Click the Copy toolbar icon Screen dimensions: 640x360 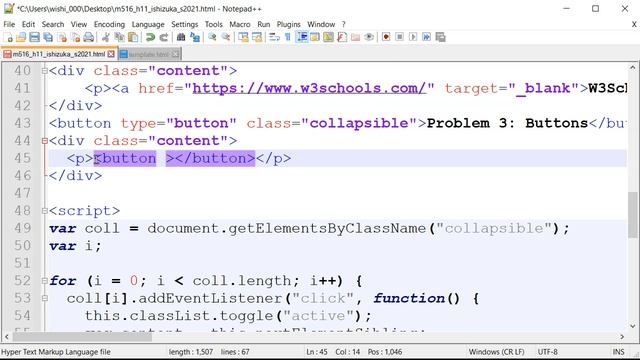point(120,38)
